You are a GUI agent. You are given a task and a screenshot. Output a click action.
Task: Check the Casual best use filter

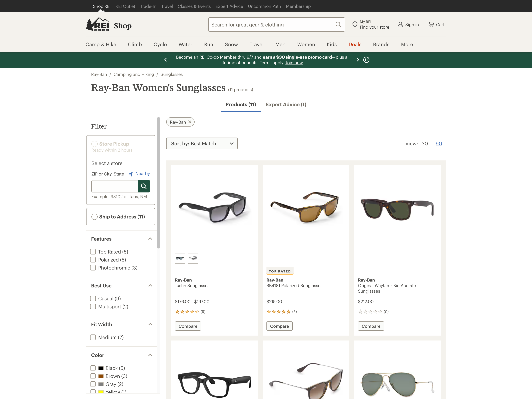pos(93,299)
